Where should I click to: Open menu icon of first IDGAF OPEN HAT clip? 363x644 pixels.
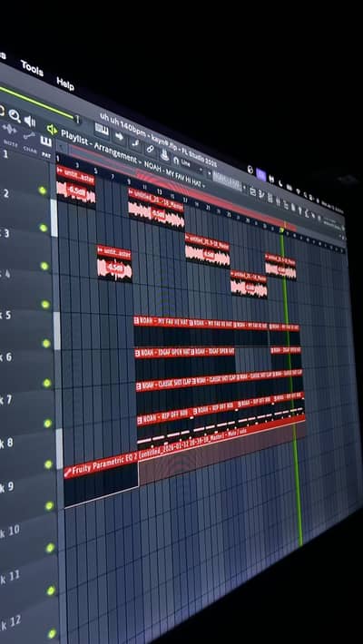(x=139, y=353)
